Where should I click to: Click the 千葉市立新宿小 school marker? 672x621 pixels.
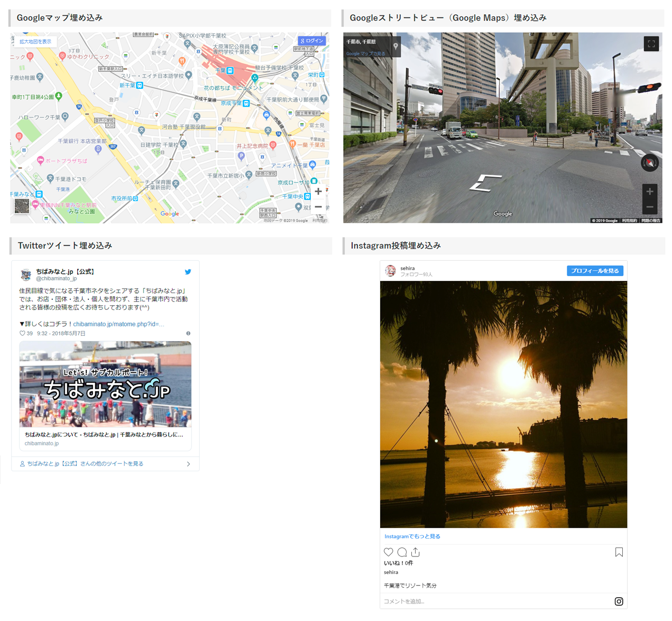[x=248, y=175]
